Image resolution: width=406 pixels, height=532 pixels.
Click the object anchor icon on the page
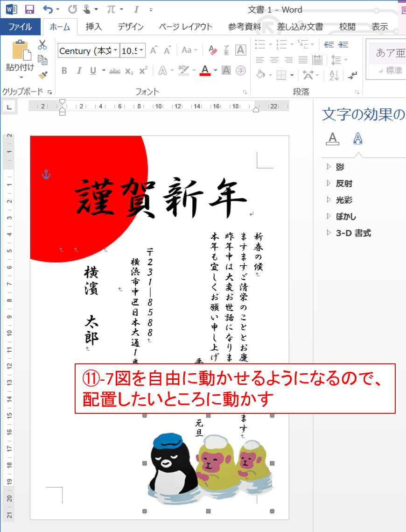(46, 174)
